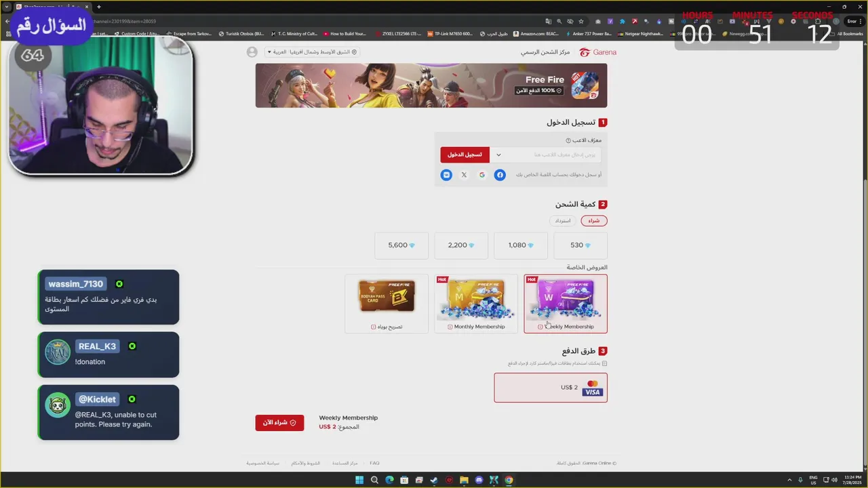The image size is (868, 488).
Task: Open Windows taskbar search
Action: [x=374, y=480]
